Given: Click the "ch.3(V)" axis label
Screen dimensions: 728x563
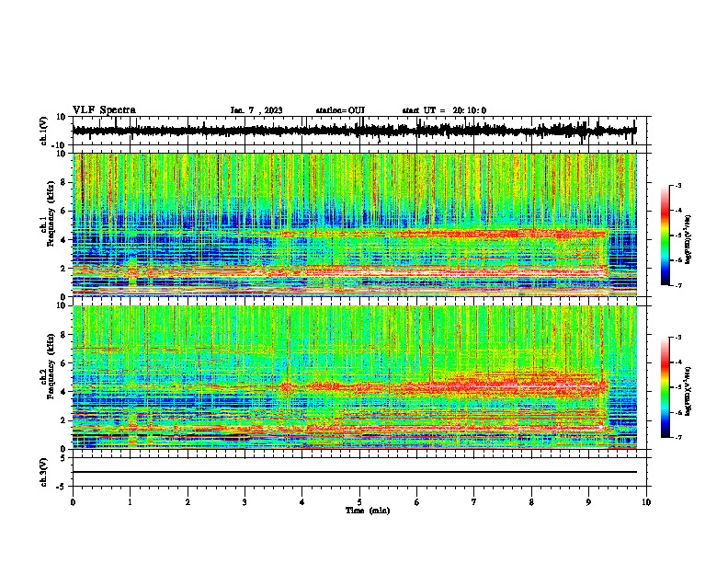Looking at the screenshot, I should click(44, 473).
